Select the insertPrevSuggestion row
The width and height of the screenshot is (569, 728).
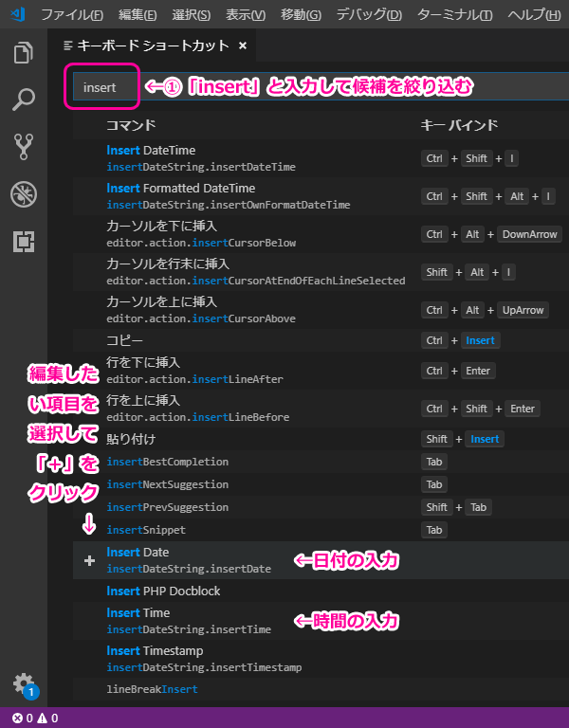click(321, 507)
